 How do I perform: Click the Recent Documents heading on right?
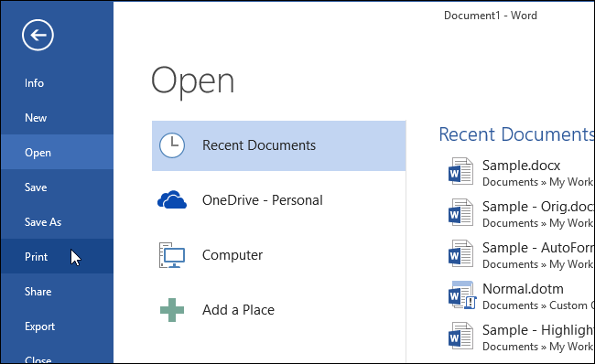516,134
